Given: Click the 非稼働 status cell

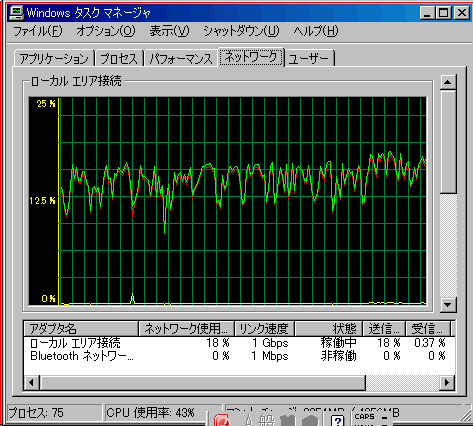Looking at the screenshot, I should point(338,356).
